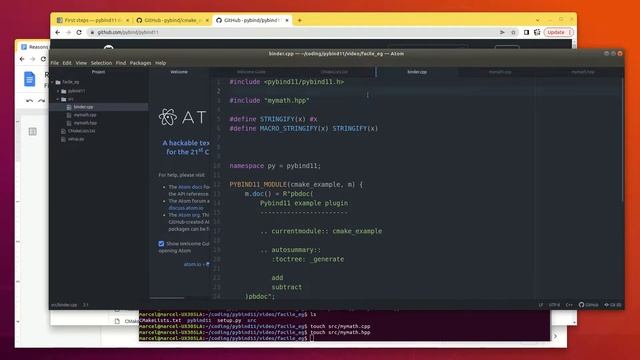Click Chrome's Back arrow in the front browser
Image resolution: width=640 pixels, height=360 pixels.
[58, 32]
